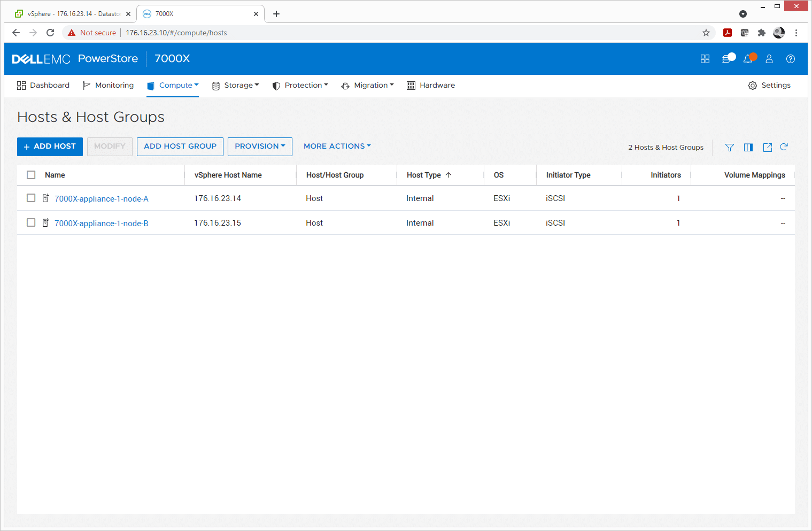
Task: Open the 7000X-appliance-1-node-A link
Action: point(102,199)
